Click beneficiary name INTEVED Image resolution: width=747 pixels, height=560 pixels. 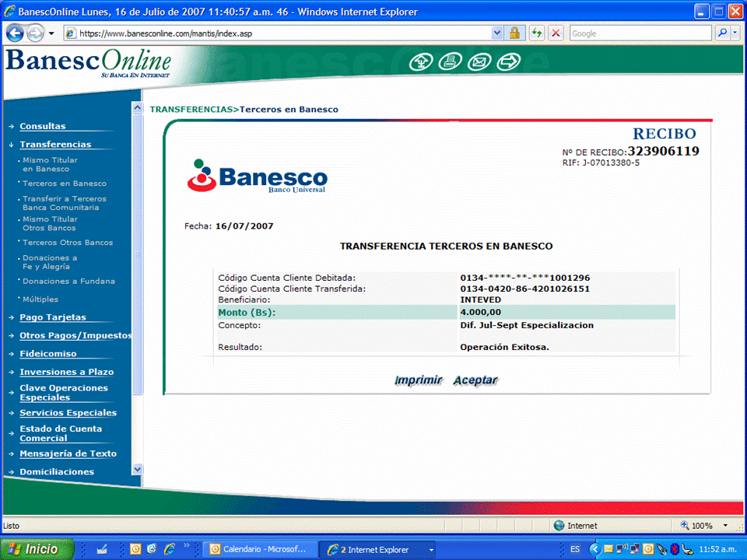pos(480,299)
